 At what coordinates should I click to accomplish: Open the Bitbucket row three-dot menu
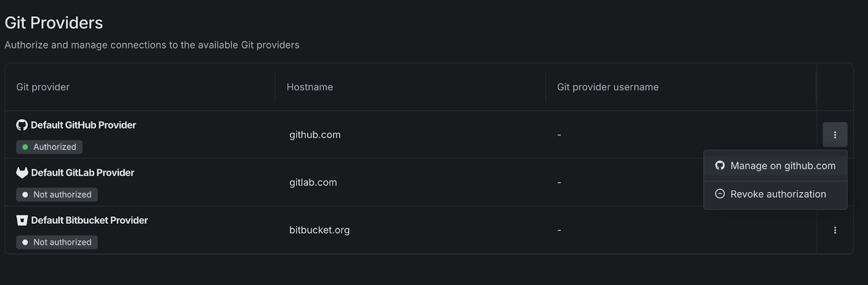[x=835, y=230]
